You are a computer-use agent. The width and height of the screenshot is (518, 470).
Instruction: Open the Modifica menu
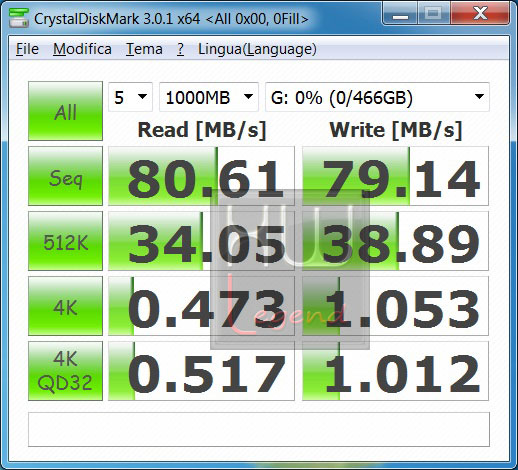pos(82,49)
